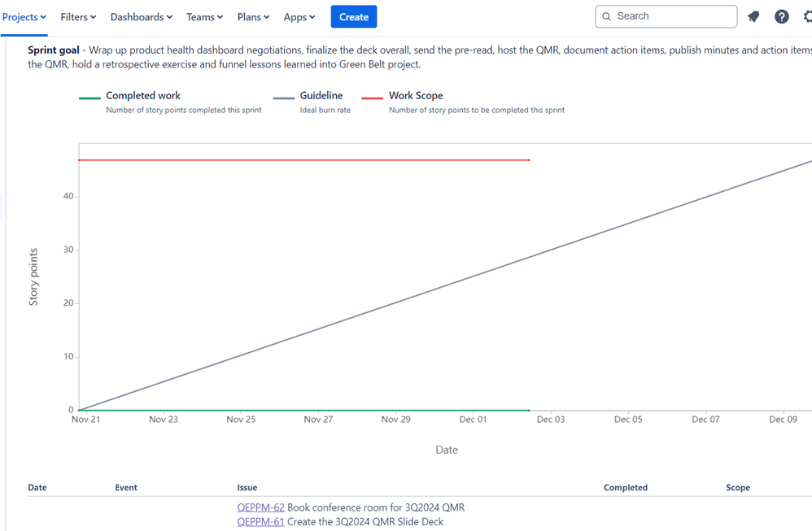Click the Nov 29 axis label
812x531 pixels.
[396, 420]
